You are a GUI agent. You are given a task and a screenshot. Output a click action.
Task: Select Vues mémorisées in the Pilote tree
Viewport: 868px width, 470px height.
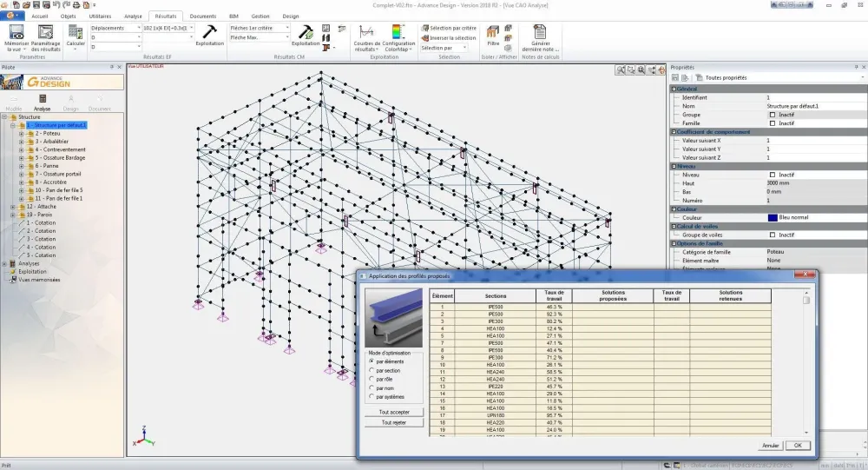[39, 280]
